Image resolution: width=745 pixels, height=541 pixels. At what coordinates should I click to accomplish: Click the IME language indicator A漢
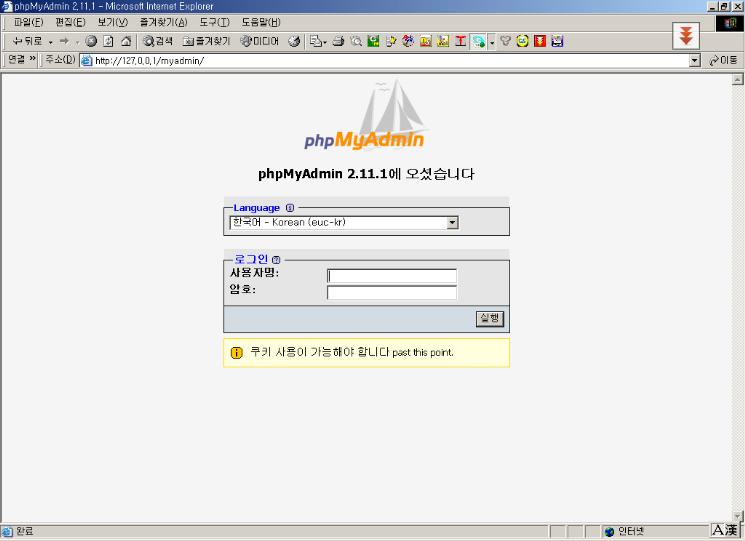click(725, 530)
